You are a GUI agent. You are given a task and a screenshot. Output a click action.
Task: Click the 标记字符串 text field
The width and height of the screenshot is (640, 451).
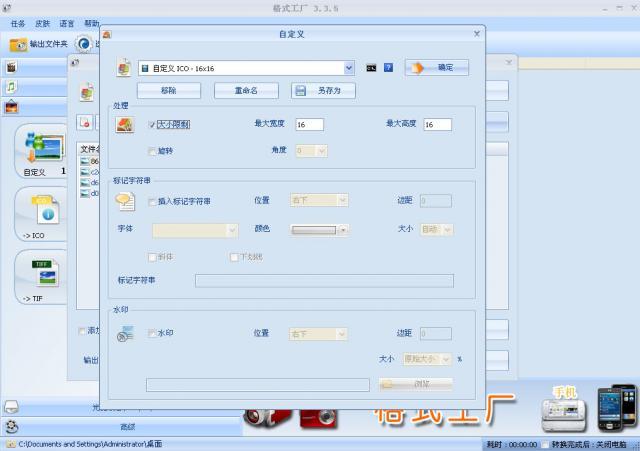(324, 281)
